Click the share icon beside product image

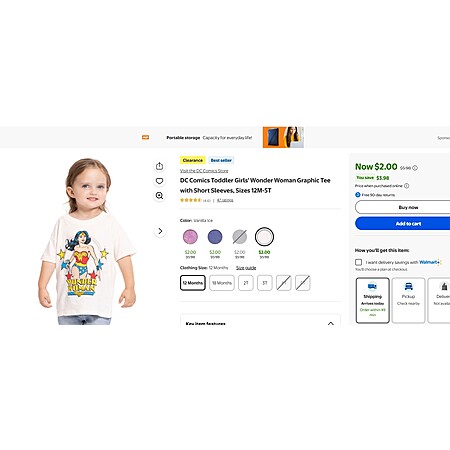click(159, 166)
